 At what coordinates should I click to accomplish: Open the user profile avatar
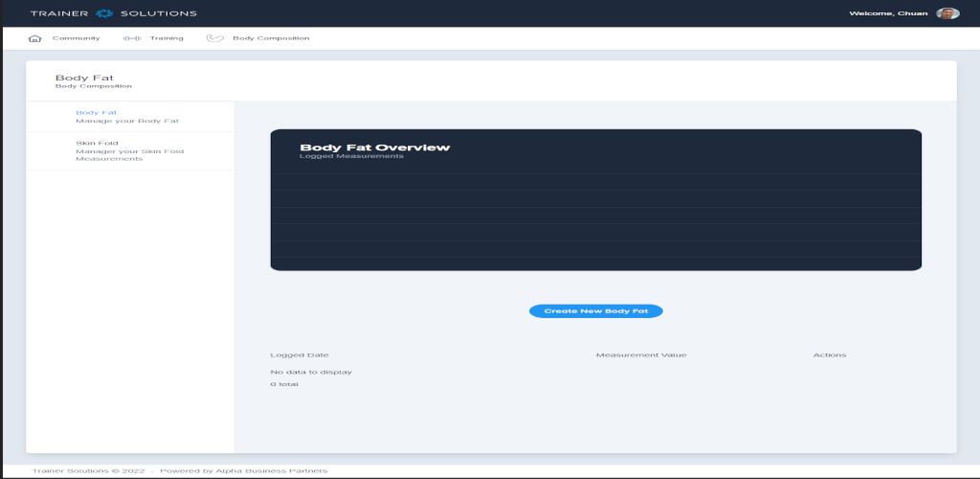pos(947,13)
